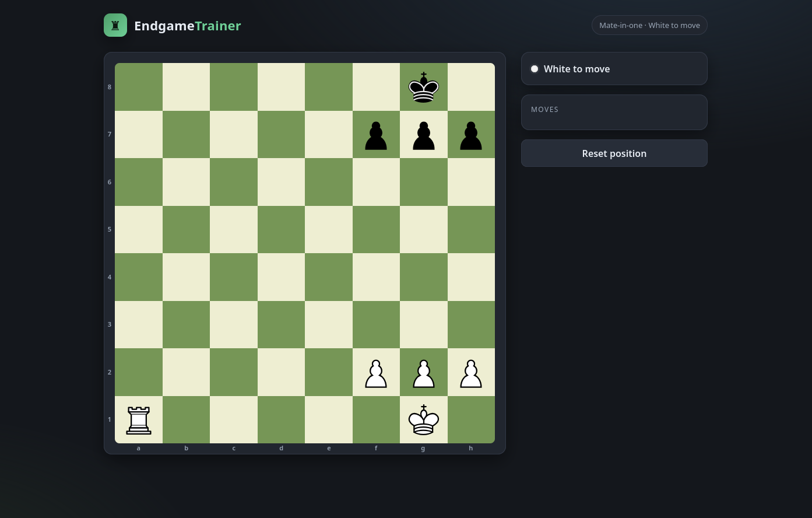Click the rank label '8' beside board
This screenshot has width=812, height=518.
[110, 87]
